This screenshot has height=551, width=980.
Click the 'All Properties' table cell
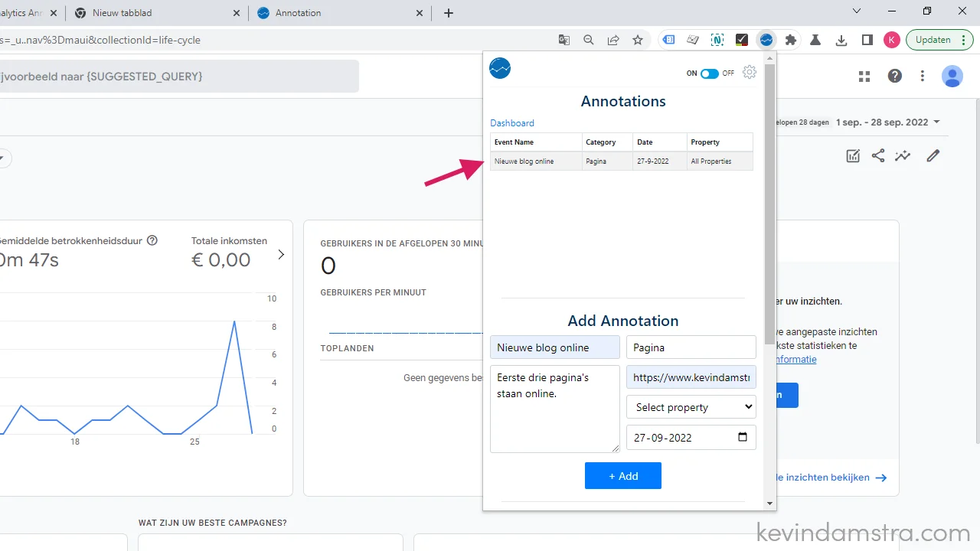click(720, 161)
